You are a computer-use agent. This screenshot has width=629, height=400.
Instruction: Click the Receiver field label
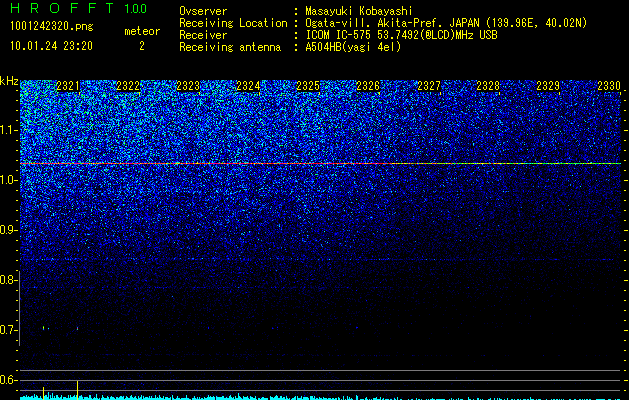click(203, 35)
